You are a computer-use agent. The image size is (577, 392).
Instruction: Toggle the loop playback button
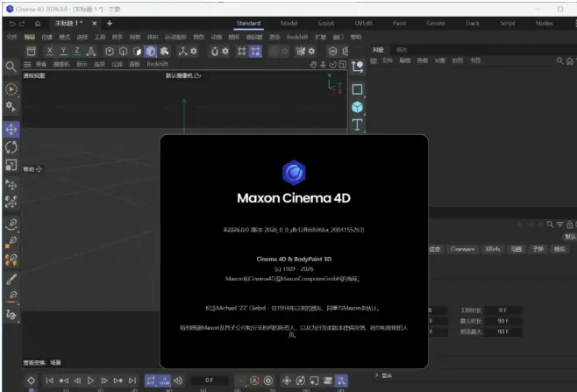(x=151, y=381)
